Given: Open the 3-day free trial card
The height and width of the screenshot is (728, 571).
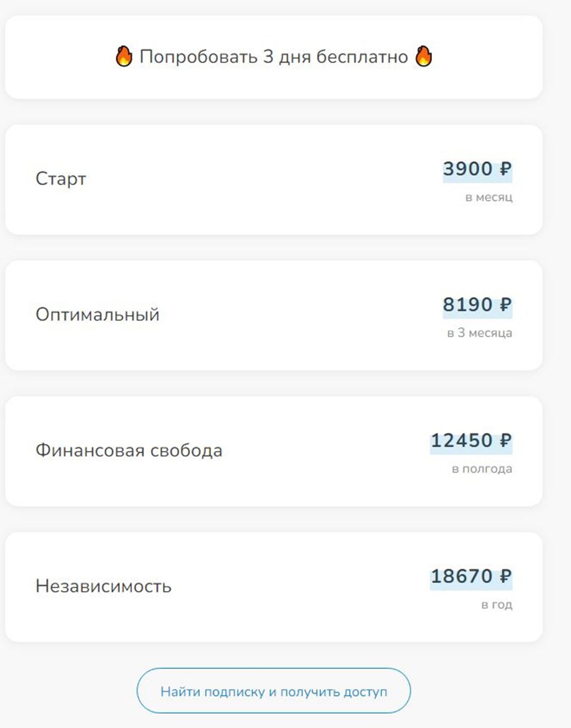Looking at the screenshot, I should [x=273, y=57].
